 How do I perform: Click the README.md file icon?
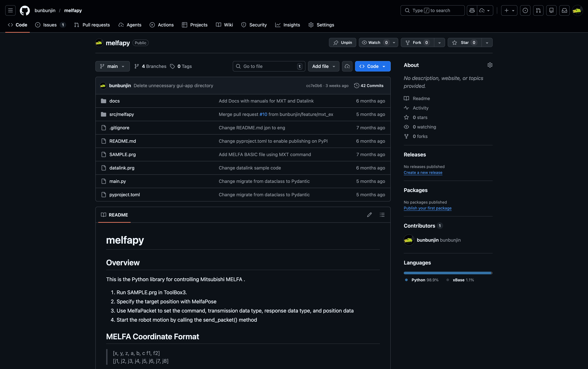pyautogui.click(x=104, y=141)
